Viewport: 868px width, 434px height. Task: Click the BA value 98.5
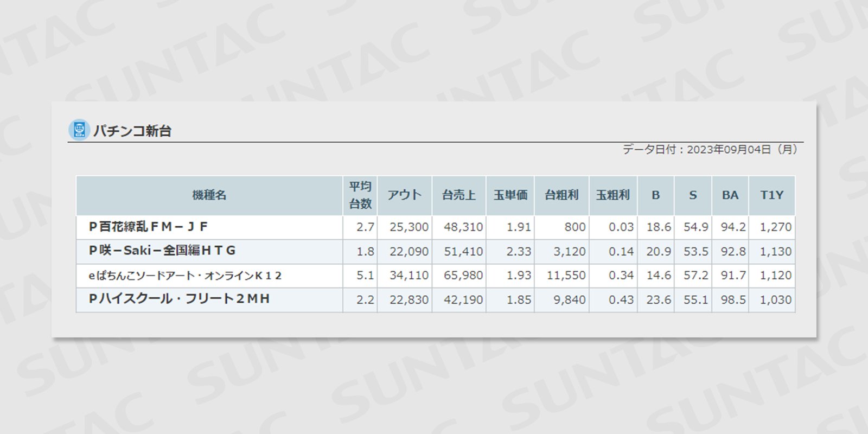pyautogui.click(x=733, y=300)
